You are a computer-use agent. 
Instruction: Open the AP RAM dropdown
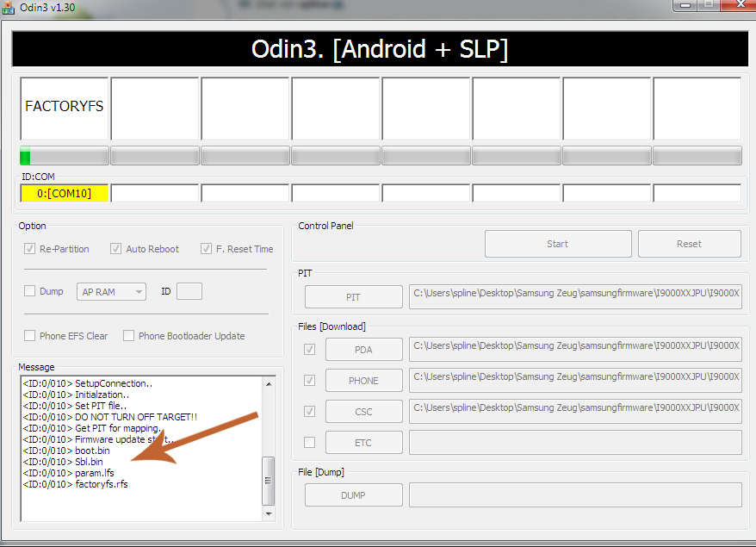(111, 292)
